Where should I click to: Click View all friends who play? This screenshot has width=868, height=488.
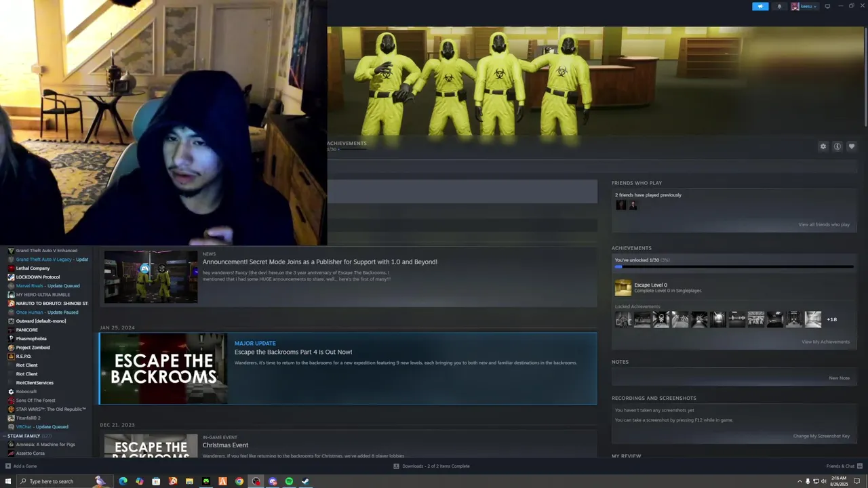pos(824,224)
